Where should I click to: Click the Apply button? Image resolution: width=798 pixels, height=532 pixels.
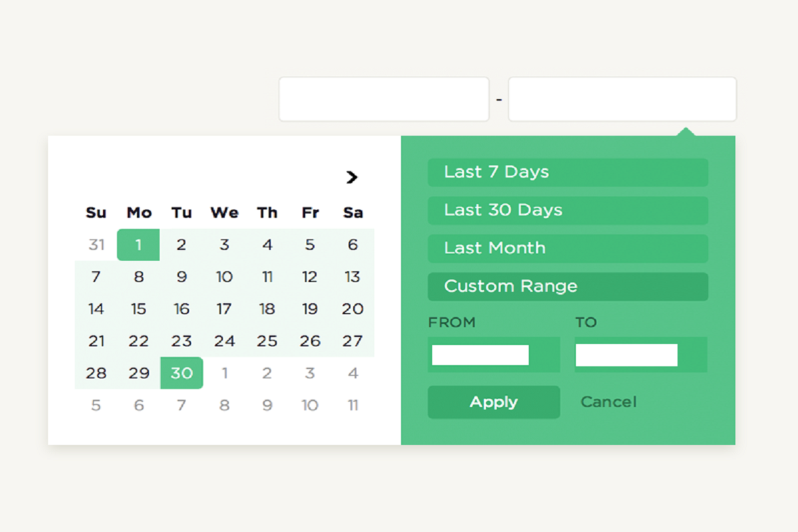(493, 402)
